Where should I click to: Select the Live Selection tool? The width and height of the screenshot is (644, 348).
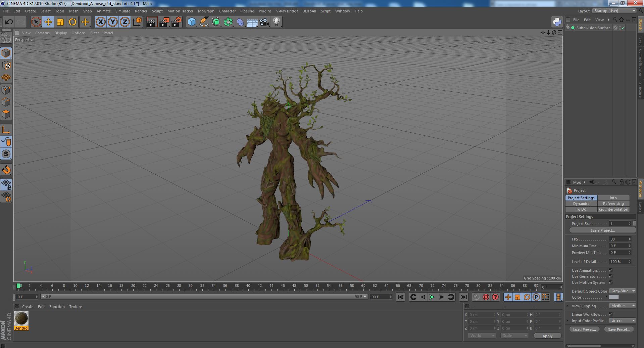tap(36, 22)
